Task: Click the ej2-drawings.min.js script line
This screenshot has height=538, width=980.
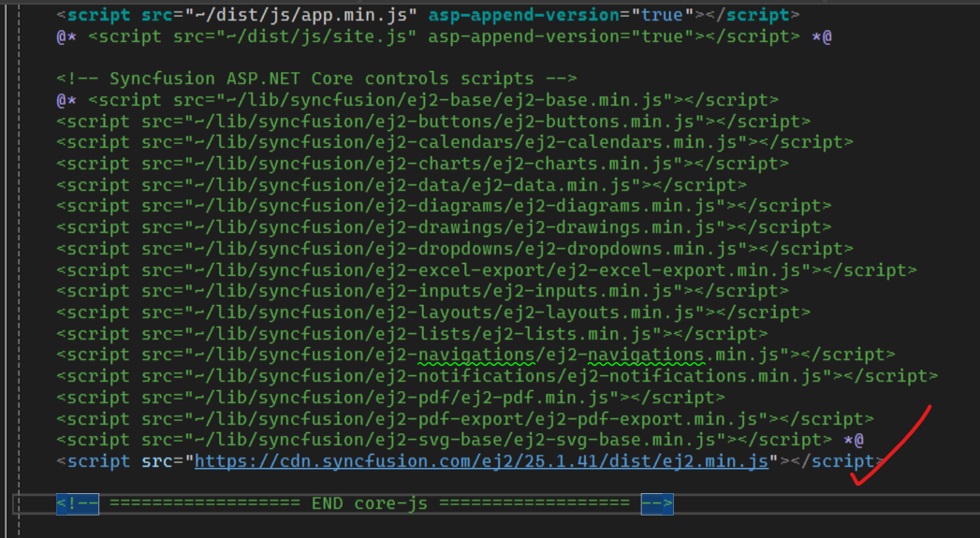Action: point(444,227)
